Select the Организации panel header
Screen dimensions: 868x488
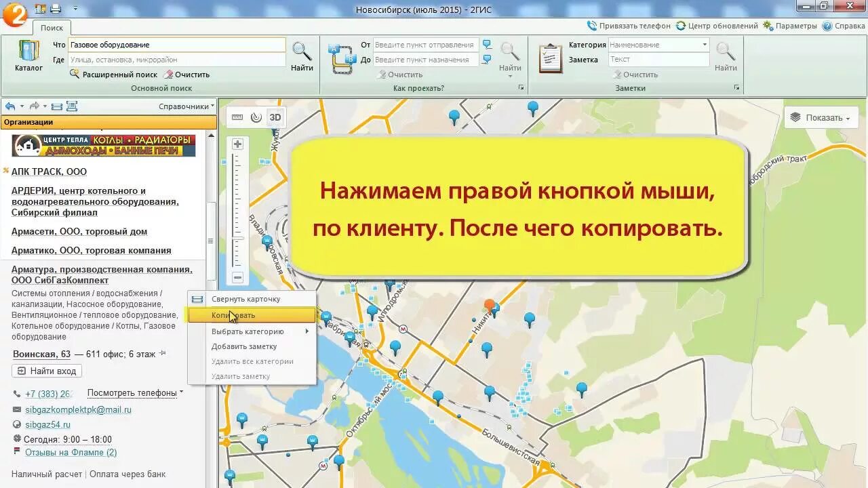108,123
